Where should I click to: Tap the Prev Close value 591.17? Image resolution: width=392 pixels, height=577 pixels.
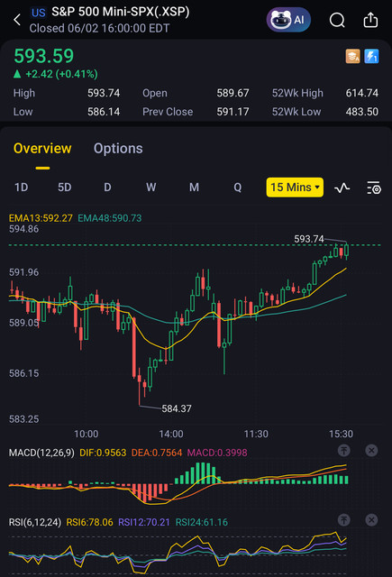[232, 112]
